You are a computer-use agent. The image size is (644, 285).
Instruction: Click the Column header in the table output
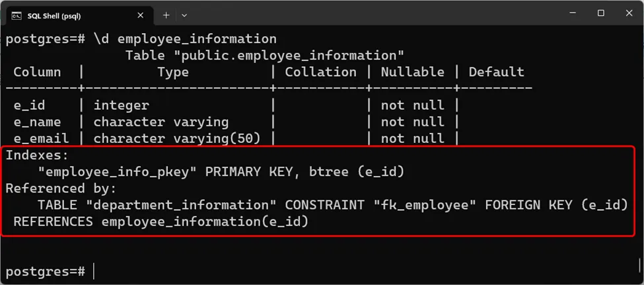click(37, 72)
